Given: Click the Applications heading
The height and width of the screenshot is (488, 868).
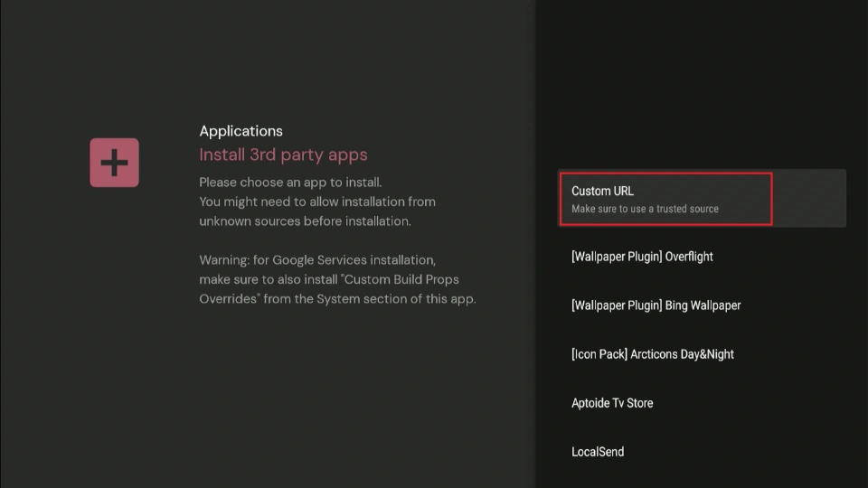Looking at the screenshot, I should point(241,131).
